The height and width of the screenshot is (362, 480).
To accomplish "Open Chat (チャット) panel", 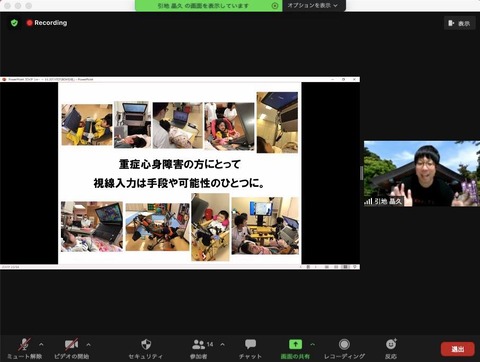I will (250, 349).
